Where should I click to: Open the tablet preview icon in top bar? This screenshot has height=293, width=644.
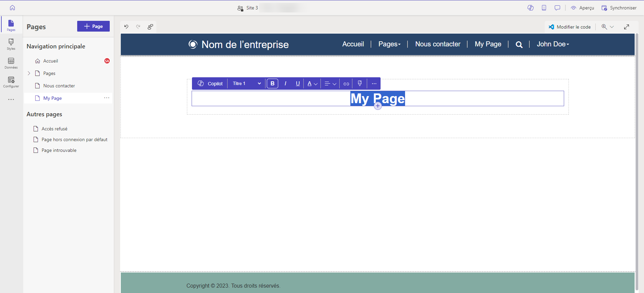[544, 8]
